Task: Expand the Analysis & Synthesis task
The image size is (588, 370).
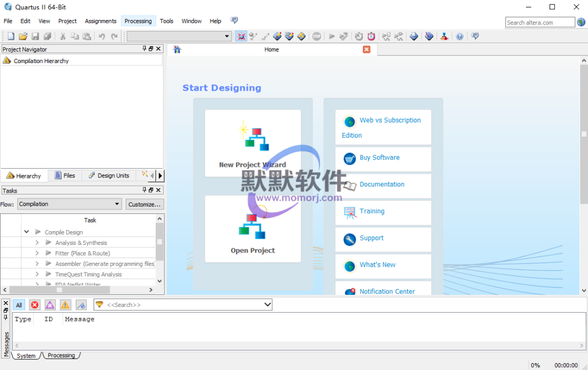Action: pos(37,243)
